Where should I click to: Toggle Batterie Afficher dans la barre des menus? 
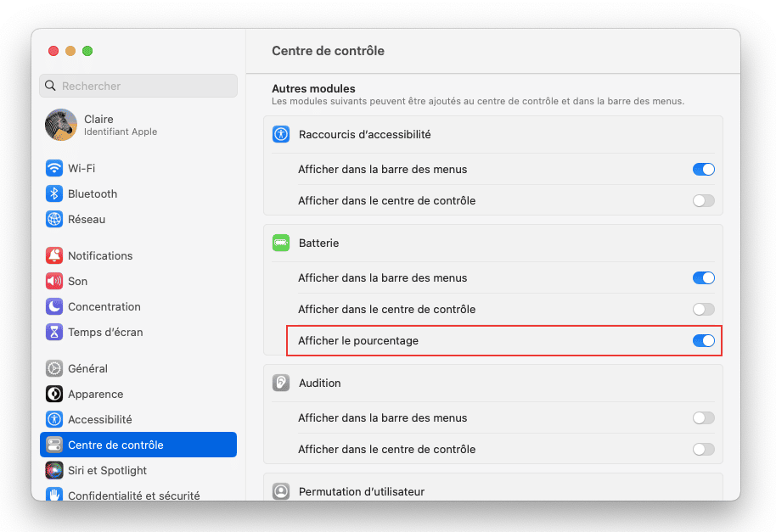pyautogui.click(x=703, y=277)
